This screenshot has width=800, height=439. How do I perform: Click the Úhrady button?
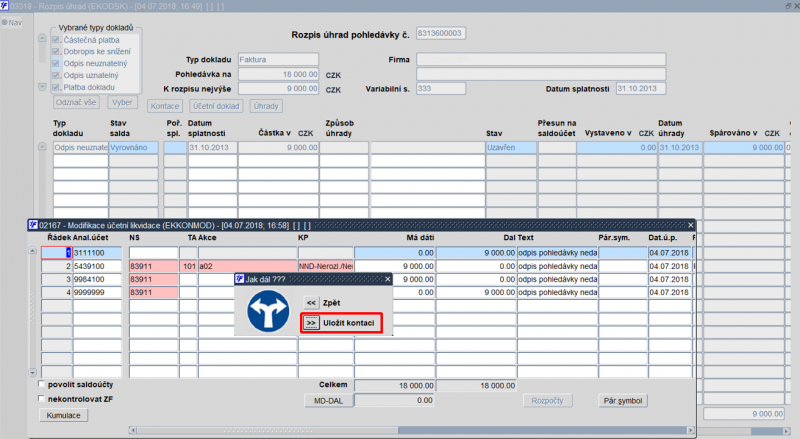pos(266,105)
